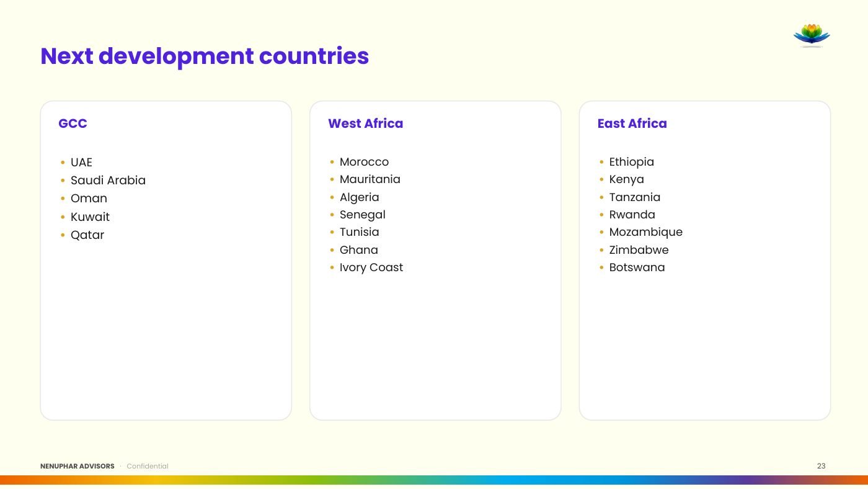Screen dimensions: 868x489
Task: Click Zimbabwe list item
Action: pos(639,250)
